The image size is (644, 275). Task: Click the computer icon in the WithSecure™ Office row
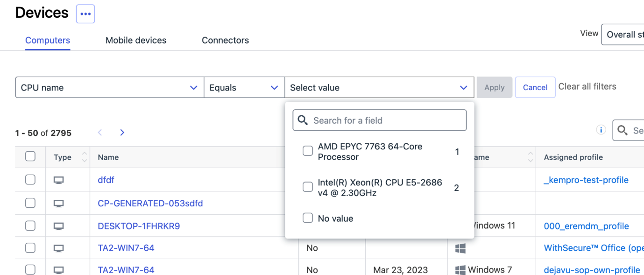tap(58, 248)
